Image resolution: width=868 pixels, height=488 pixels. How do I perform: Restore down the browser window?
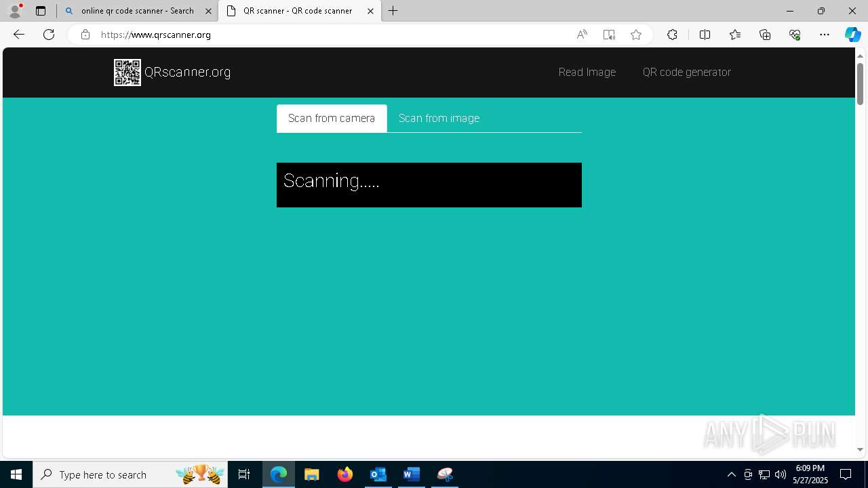click(821, 11)
